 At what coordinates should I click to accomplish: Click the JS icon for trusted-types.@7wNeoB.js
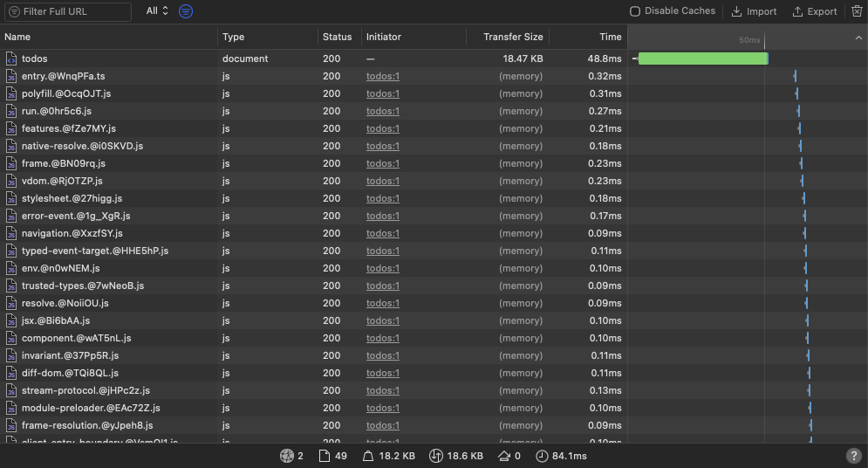click(11, 286)
